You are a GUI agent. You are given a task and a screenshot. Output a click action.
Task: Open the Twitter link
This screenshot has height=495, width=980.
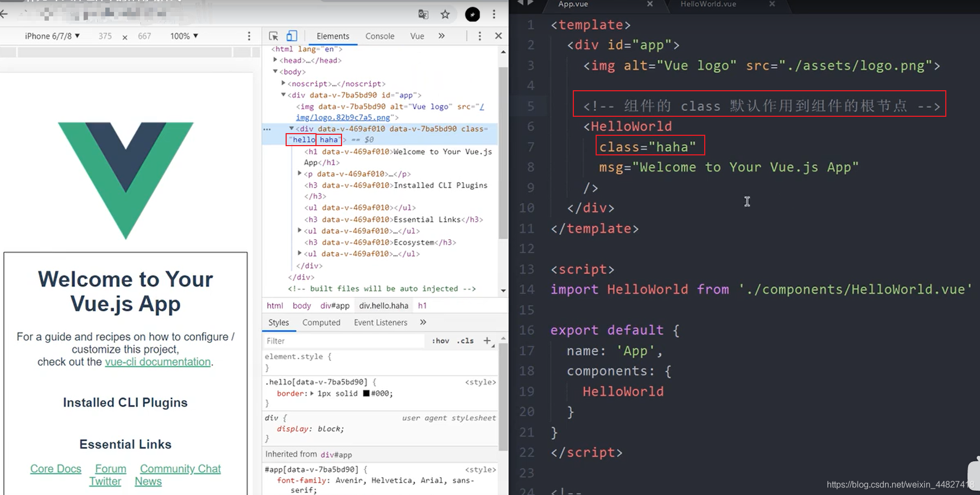(105, 481)
